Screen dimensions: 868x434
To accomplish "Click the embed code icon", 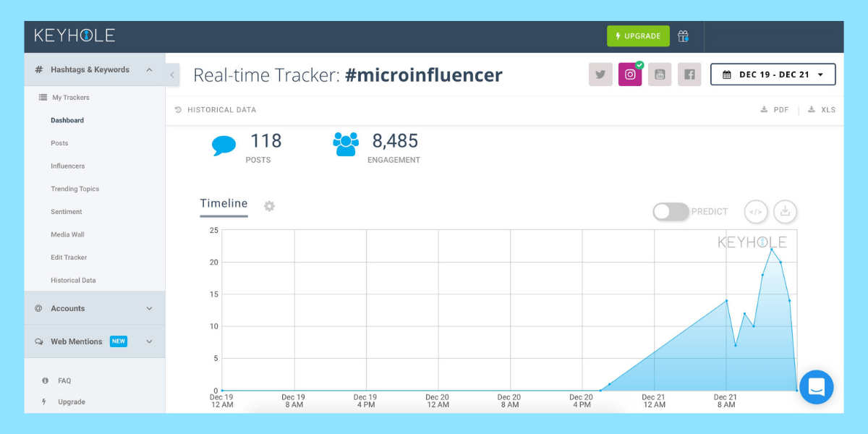I will [755, 212].
